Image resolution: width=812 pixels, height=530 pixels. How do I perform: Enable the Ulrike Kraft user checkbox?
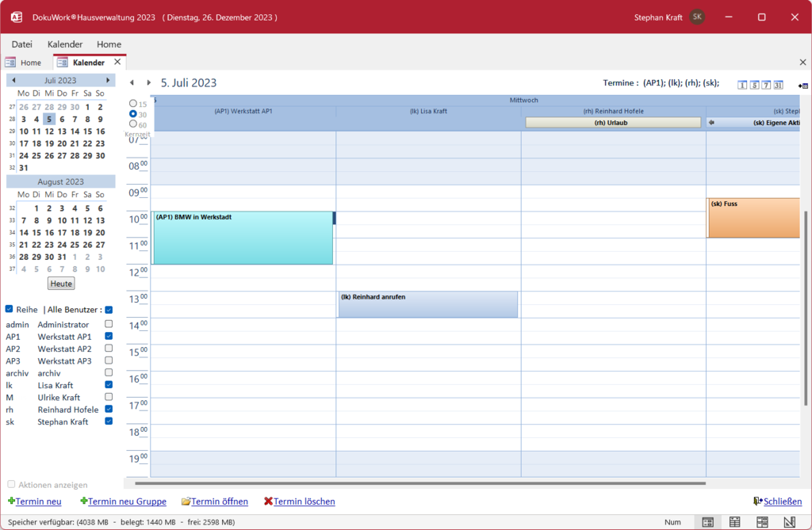[109, 397]
